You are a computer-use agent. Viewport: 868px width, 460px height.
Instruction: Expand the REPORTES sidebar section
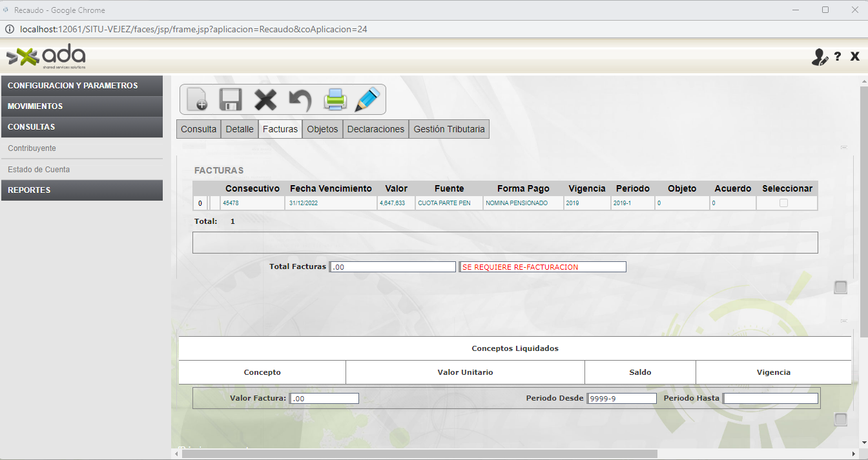coord(82,190)
